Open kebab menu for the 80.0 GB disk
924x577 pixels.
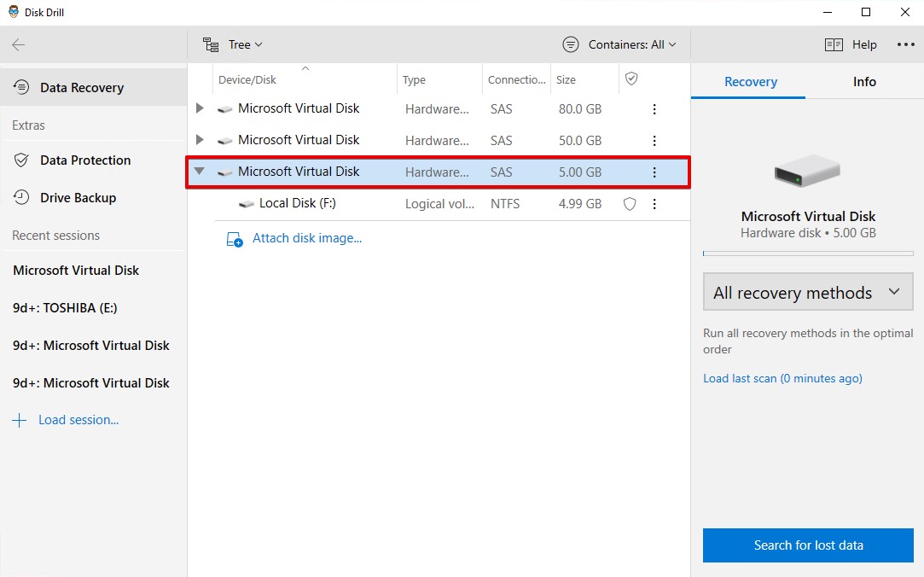point(654,109)
